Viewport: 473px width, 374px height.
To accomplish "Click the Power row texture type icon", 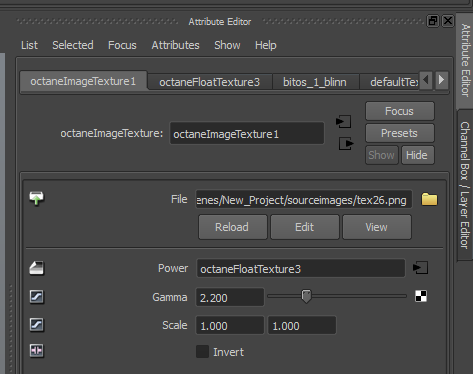I will pos(36,268).
